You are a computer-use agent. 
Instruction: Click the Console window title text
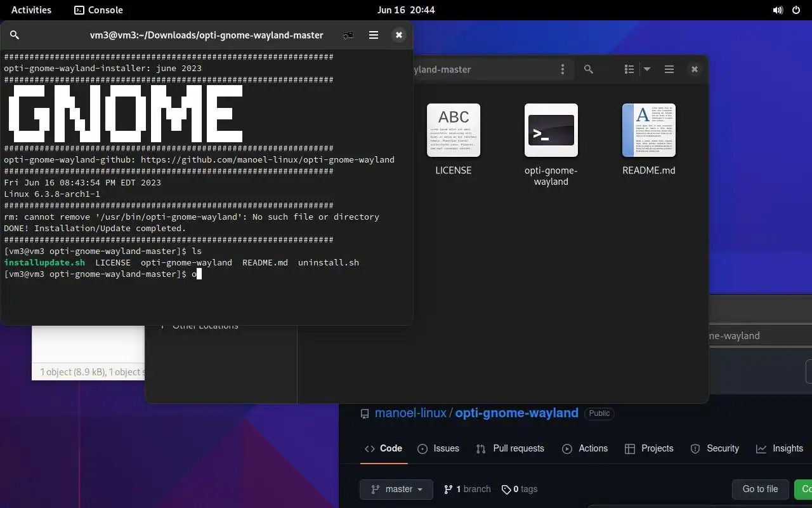point(207,35)
